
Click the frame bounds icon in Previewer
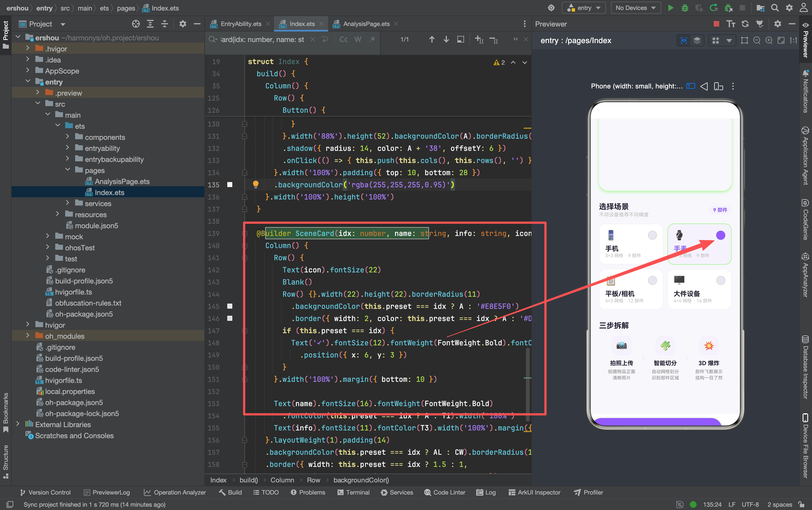(x=745, y=41)
